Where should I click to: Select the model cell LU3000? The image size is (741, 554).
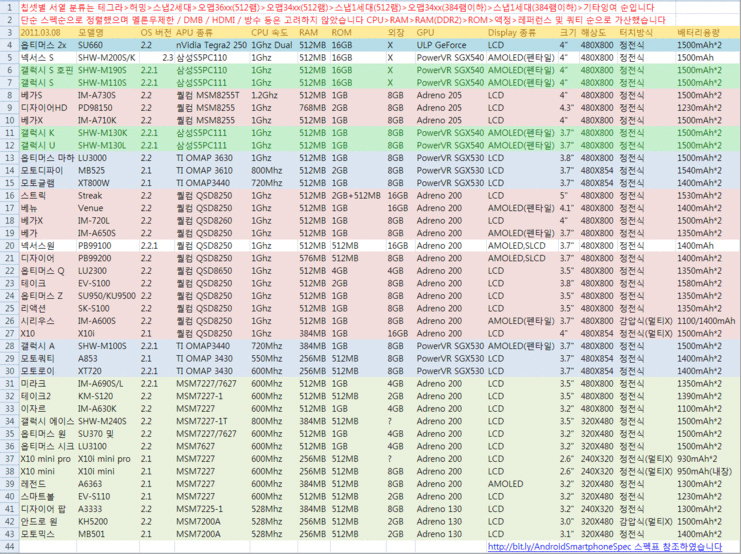92,158
